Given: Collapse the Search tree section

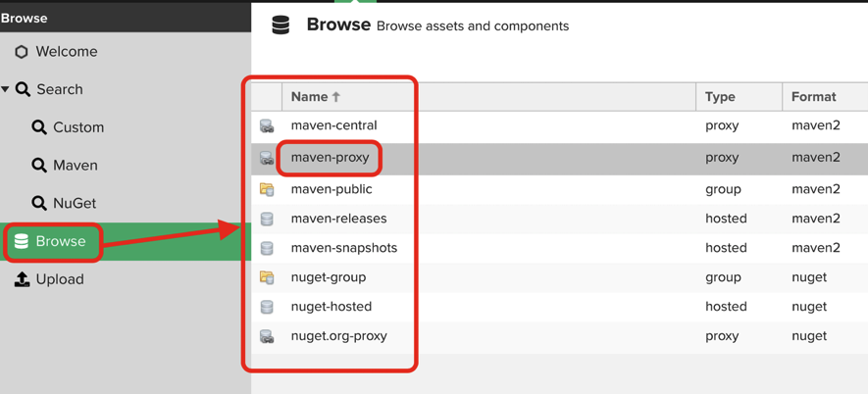Looking at the screenshot, I should pyautogui.click(x=6, y=89).
